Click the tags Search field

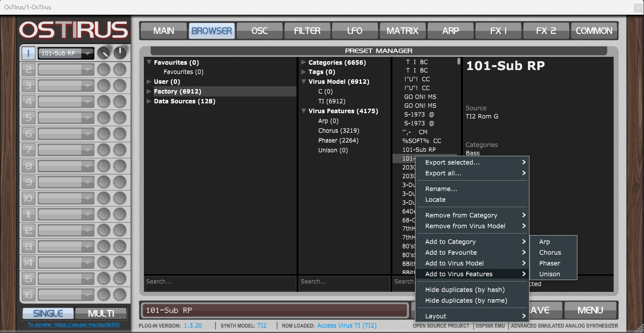pyautogui.click(x=344, y=284)
